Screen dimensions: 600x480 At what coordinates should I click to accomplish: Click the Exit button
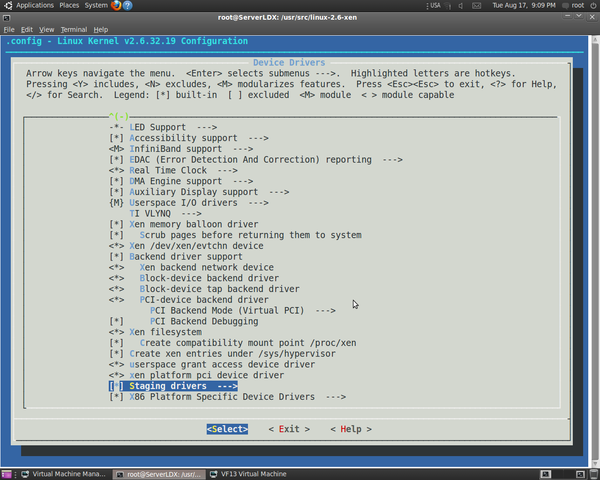289,429
